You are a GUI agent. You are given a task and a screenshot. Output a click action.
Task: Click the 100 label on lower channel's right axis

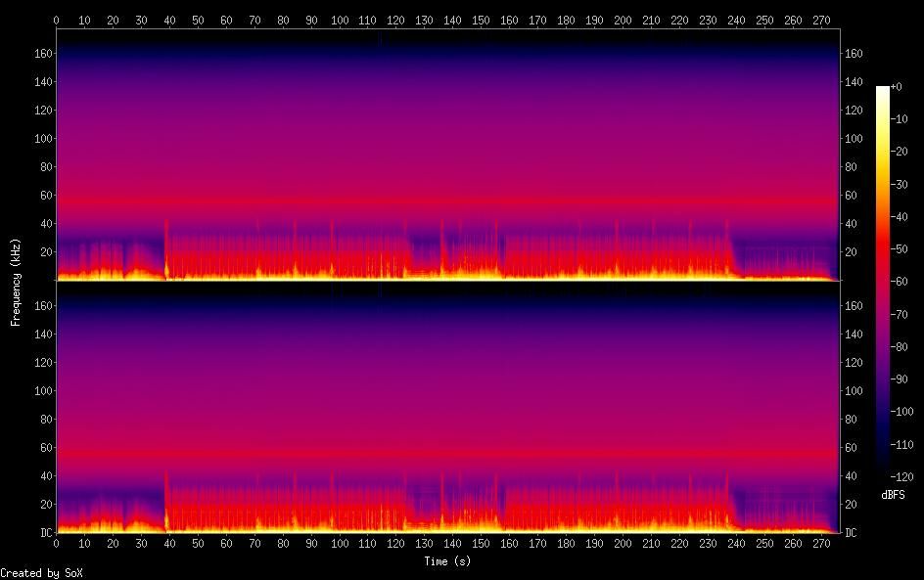(x=855, y=391)
